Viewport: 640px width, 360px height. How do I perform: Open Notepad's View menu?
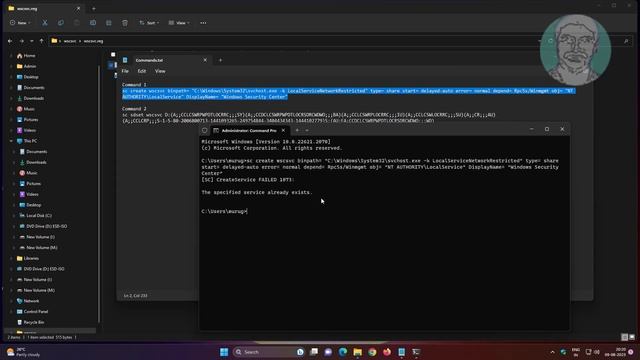coord(160,71)
